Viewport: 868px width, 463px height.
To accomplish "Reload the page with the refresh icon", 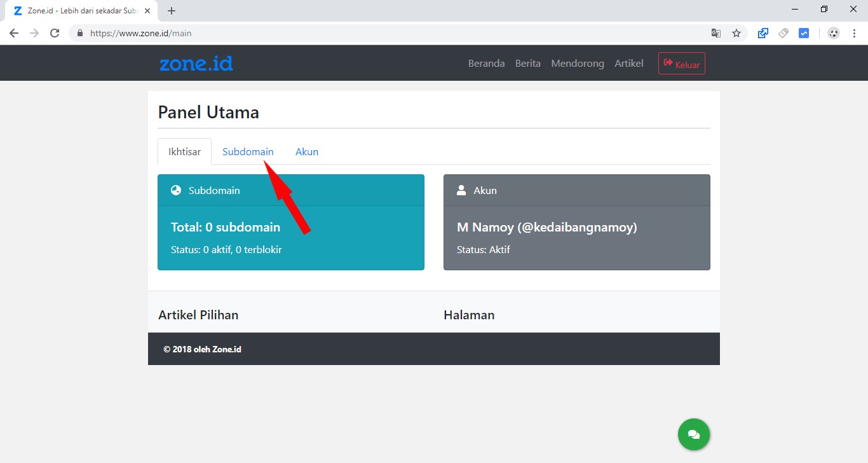I will tap(55, 32).
